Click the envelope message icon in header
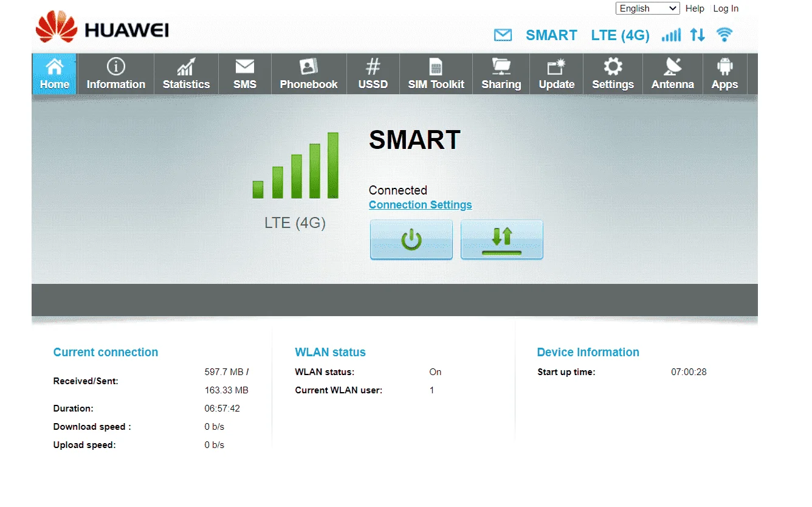Viewport: 812px width, 507px height. tap(503, 35)
